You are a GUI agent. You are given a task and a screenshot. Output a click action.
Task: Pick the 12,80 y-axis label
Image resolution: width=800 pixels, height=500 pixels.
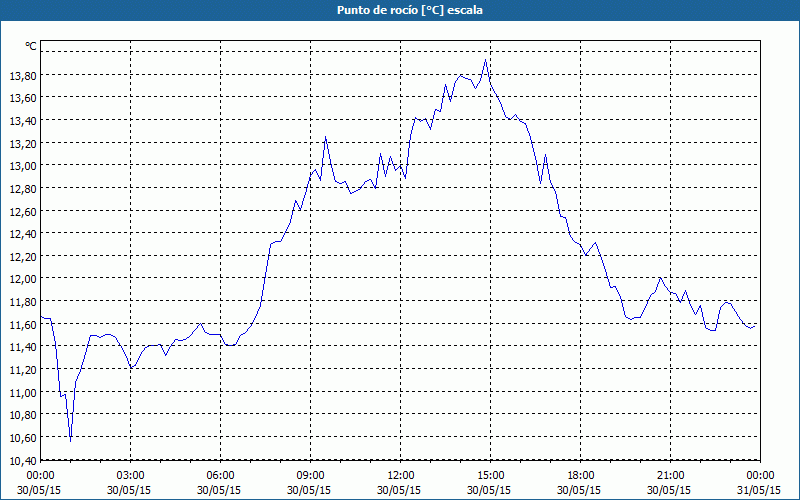click(x=23, y=189)
